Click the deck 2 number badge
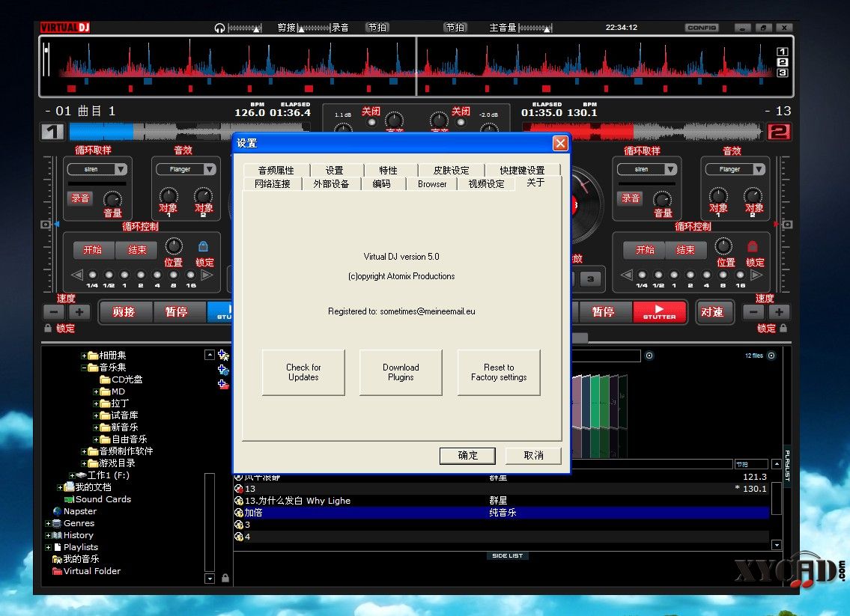Screen dimensions: 850x616 pyautogui.click(x=778, y=132)
